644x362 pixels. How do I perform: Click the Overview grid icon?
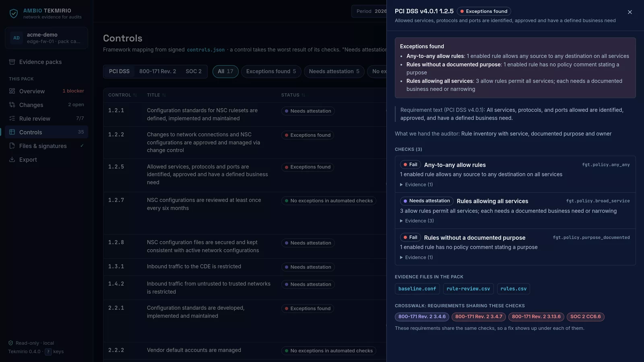pyautogui.click(x=12, y=91)
